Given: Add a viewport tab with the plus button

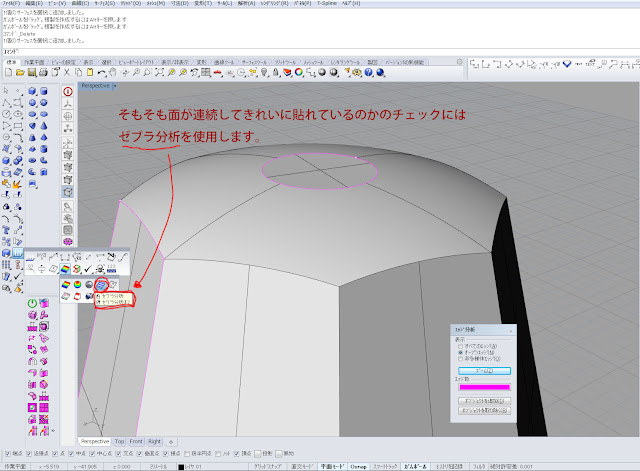Looking at the screenshot, I should [171, 442].
